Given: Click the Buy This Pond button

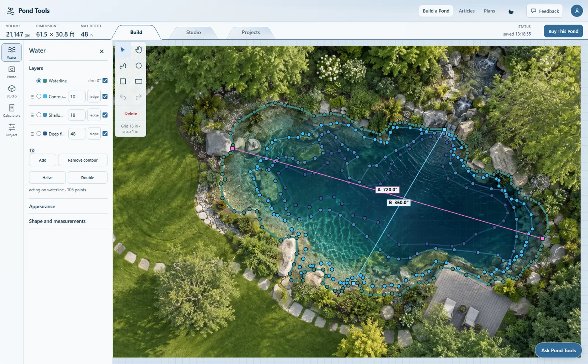Looking at the screenshot, I should (563, 31).
